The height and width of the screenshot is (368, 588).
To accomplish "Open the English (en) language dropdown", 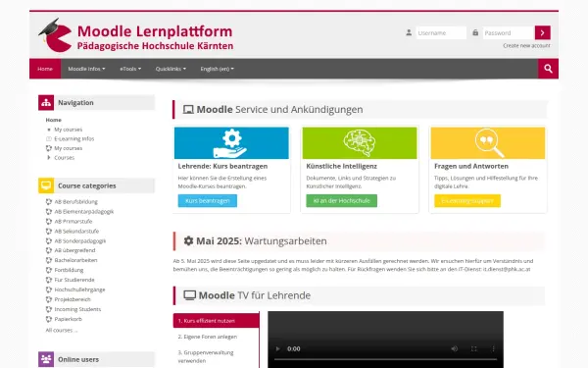I will click(x=218, y=69).
